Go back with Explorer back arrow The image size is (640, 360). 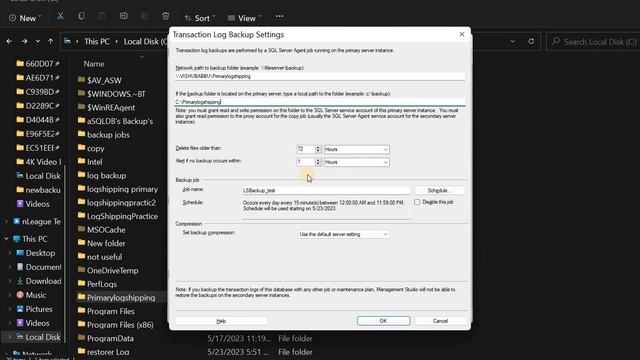(x=9, y=41)
